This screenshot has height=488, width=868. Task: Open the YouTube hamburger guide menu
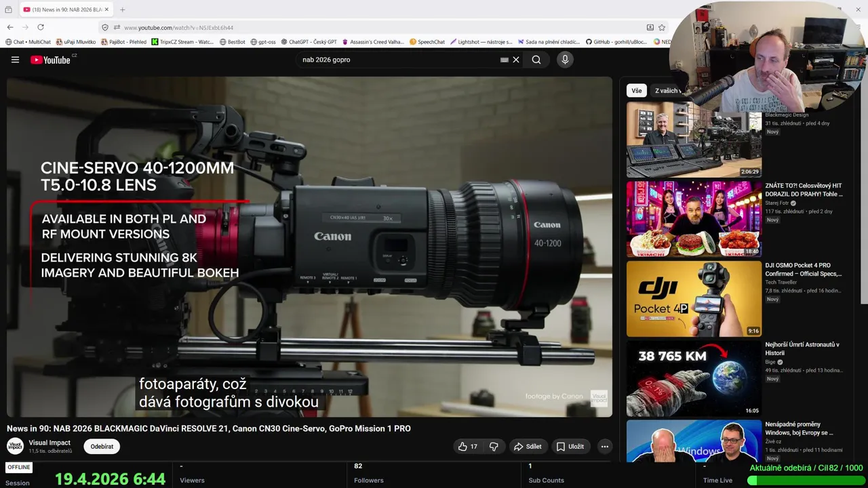tap(15, 60)
